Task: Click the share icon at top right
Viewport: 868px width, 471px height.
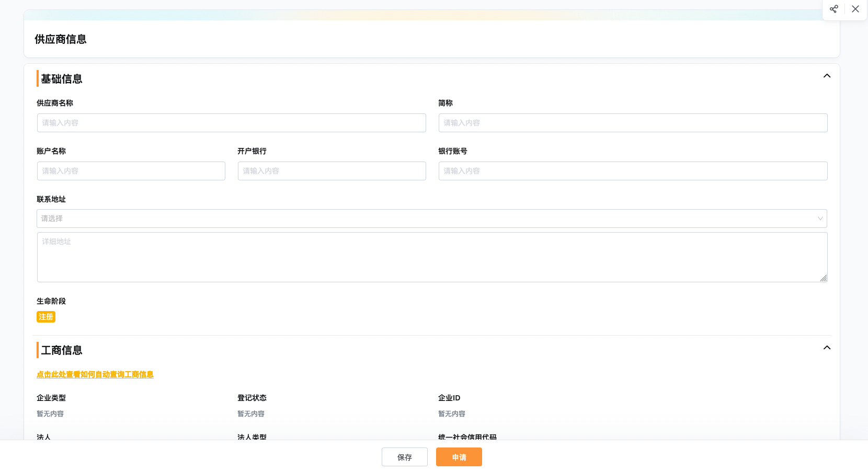Action: coord(833,9)
